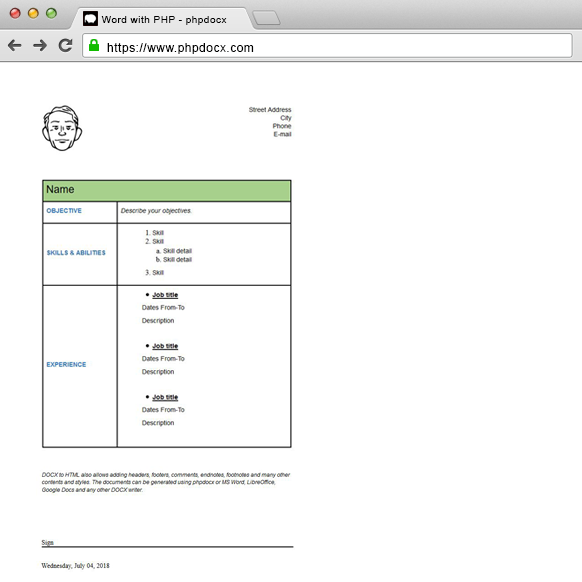Viewport: 582px width, 582px height.
Task: Open the second Job title link
Action: coord(165,346)
